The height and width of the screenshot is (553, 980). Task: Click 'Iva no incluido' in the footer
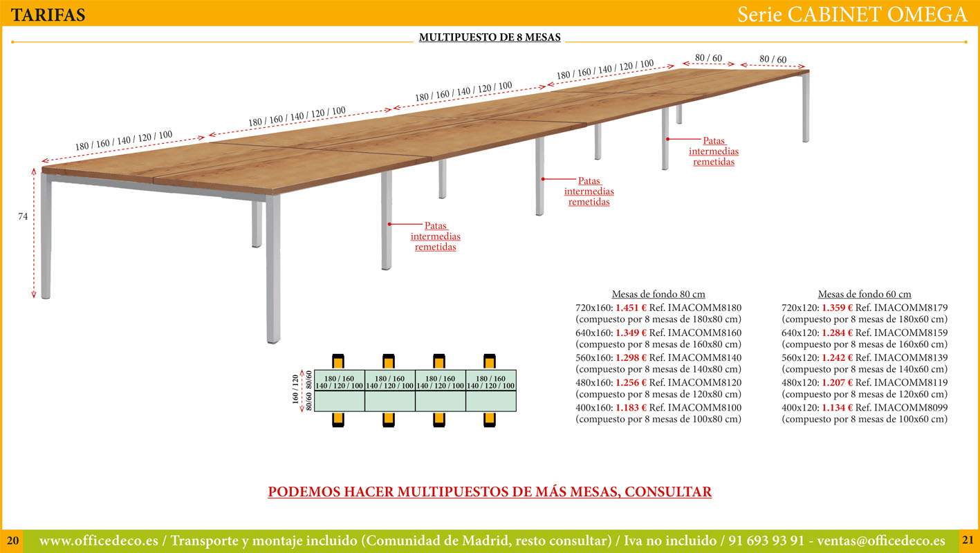(671, 541)
